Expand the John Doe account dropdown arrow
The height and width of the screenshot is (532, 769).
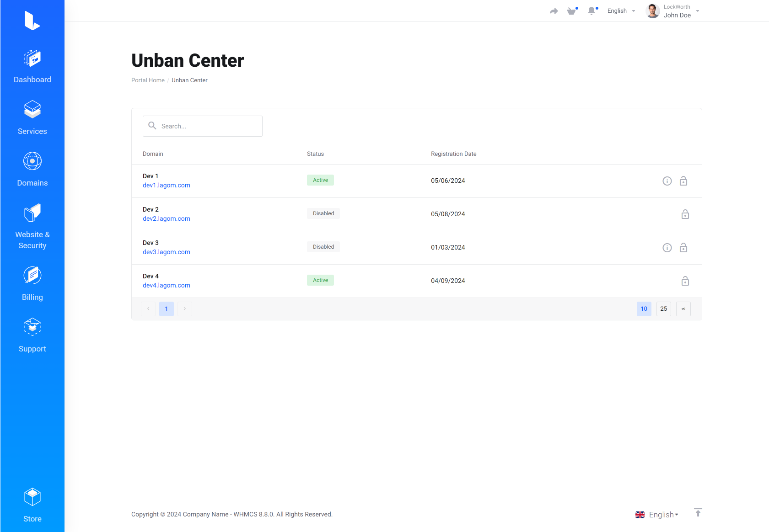pyautogui.click(x=698, y=11)
